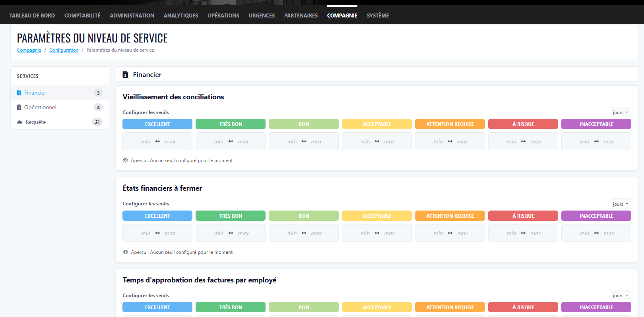Click the Financier header document icon
The width and height of the screenshot is (644, 317).
125,74
